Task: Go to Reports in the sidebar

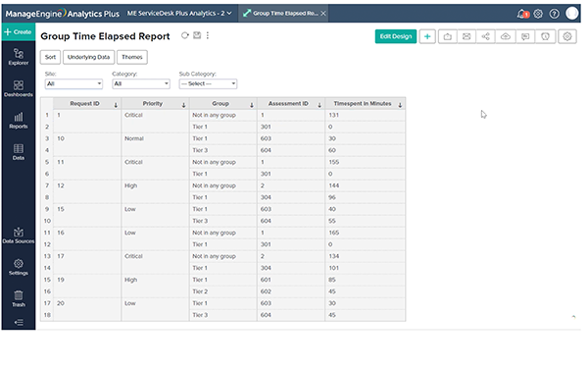Action: point(19,121)
